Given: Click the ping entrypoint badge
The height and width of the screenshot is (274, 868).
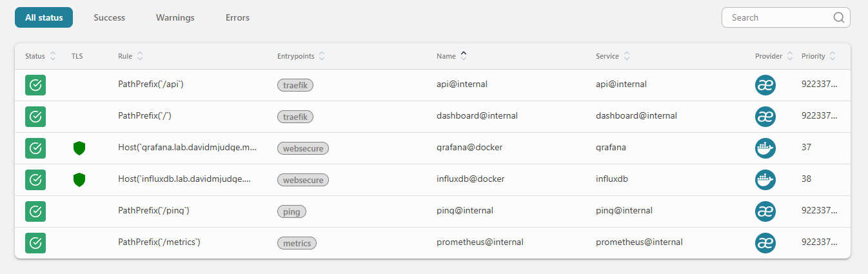Looking at the screenshot, I should pyautogui.click(x=291, y=211).
